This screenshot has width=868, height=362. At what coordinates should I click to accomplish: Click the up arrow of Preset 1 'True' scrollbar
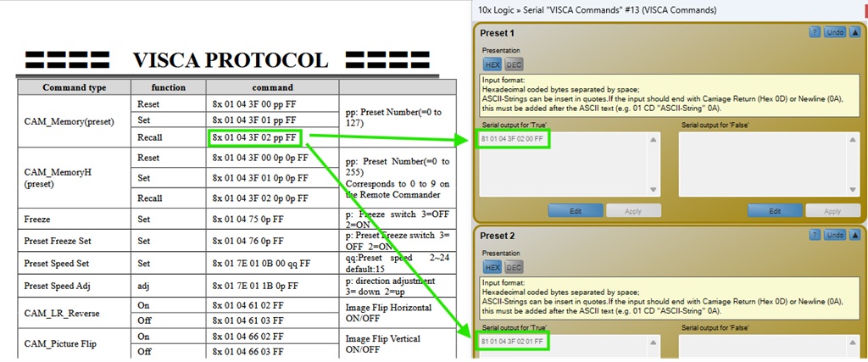(654, 140)
